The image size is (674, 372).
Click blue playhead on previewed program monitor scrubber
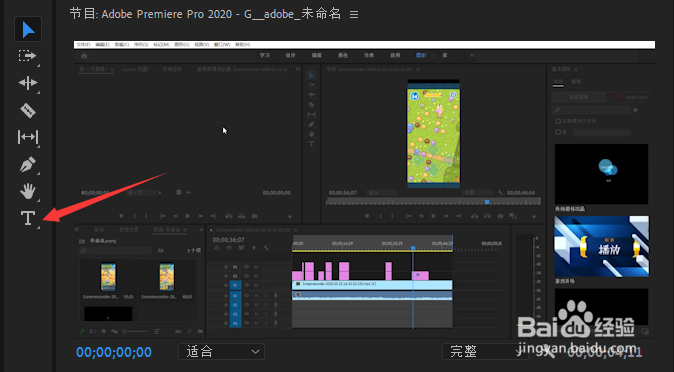tap(487, 202)
